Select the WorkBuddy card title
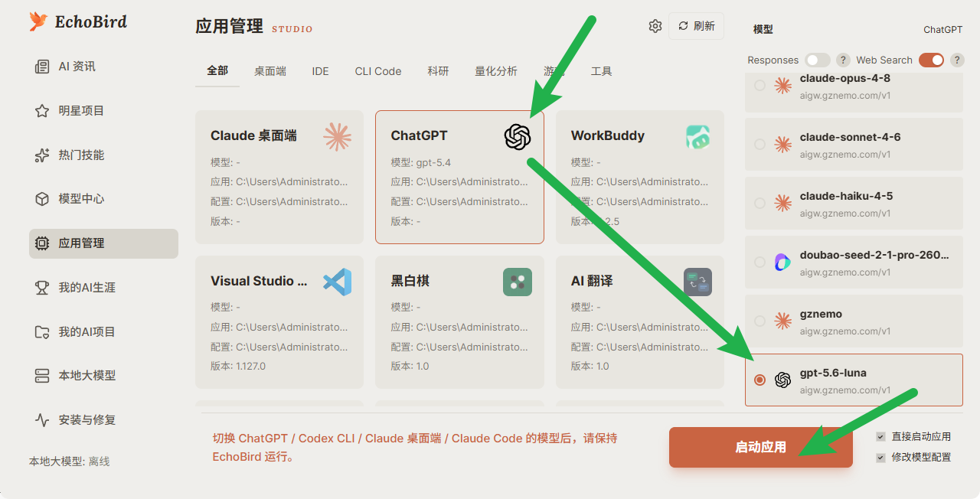980x499 pixels. (608, 135)
